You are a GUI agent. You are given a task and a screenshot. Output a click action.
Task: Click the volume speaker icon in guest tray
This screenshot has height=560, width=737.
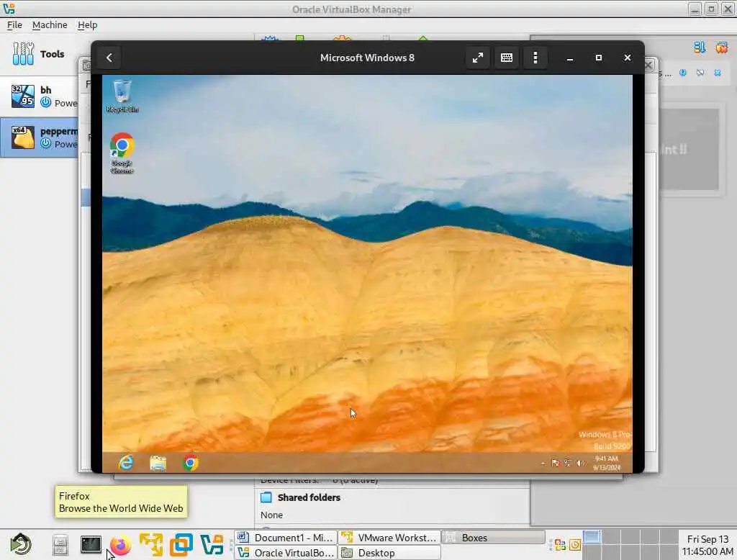pyautogui.click(x=580, y=463)
